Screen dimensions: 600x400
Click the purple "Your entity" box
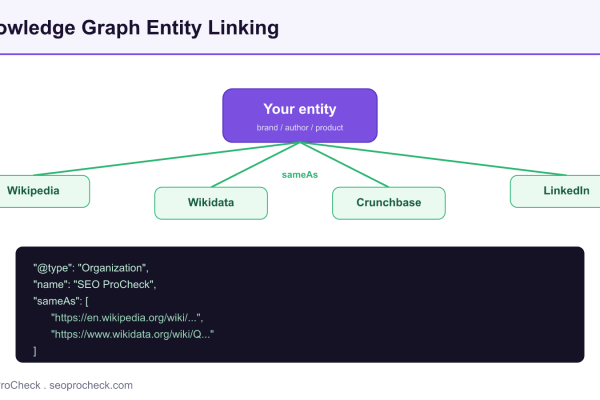tap(300, 116)
